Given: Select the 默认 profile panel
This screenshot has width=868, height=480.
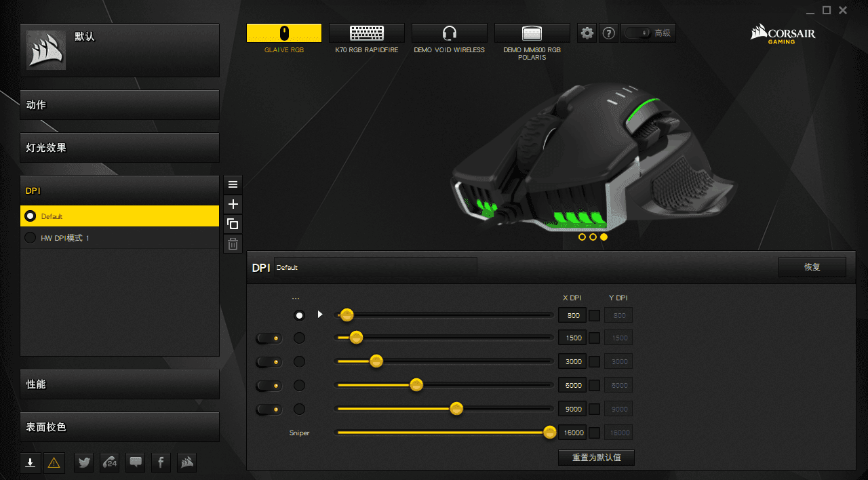Looking at the screenshot, I should pos(119,50).
